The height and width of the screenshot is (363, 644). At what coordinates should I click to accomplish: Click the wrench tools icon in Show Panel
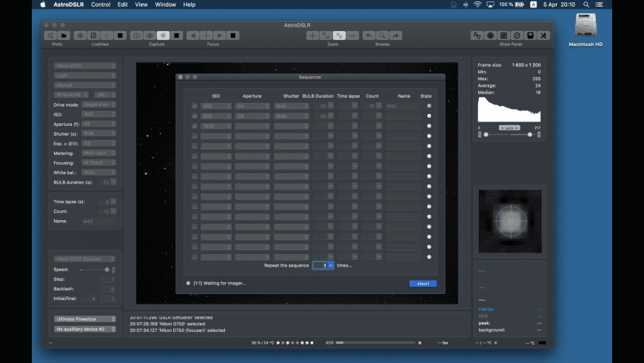point(543,36)
